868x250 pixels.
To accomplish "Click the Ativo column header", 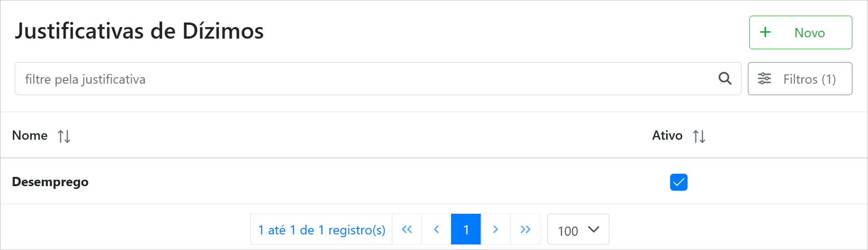I will pyautogui.click(x=667, y=136).
